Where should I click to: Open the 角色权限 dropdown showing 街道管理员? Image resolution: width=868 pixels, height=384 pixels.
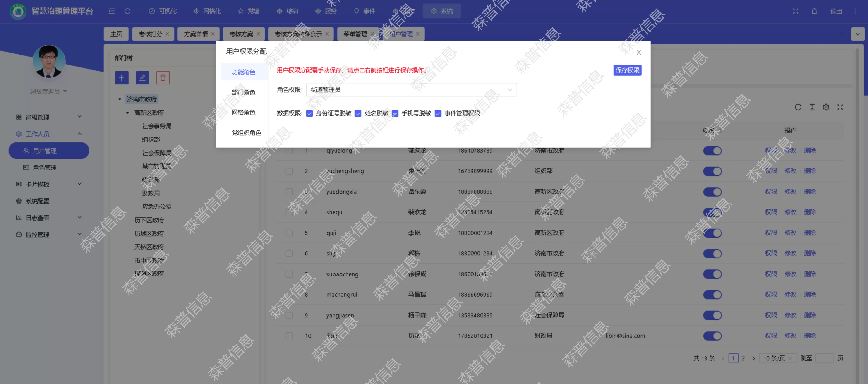[x=411, y=90]
